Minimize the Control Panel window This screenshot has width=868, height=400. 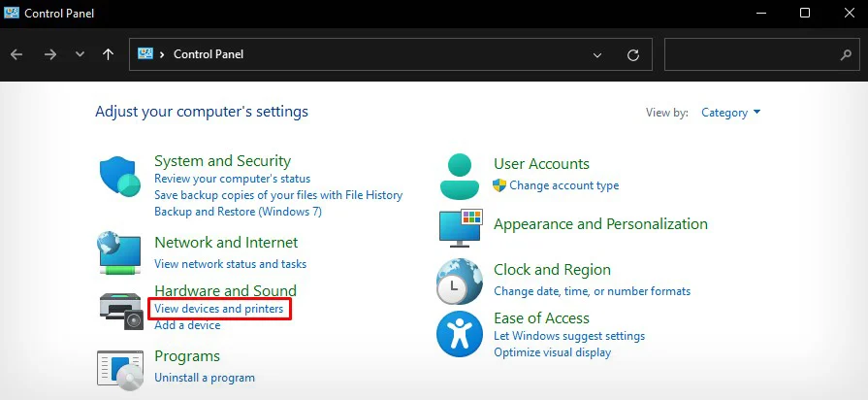tap(761, 13)
